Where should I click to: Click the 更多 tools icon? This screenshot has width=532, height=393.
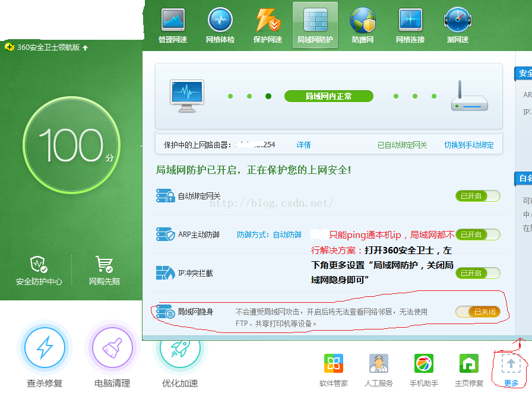(511, 370)
